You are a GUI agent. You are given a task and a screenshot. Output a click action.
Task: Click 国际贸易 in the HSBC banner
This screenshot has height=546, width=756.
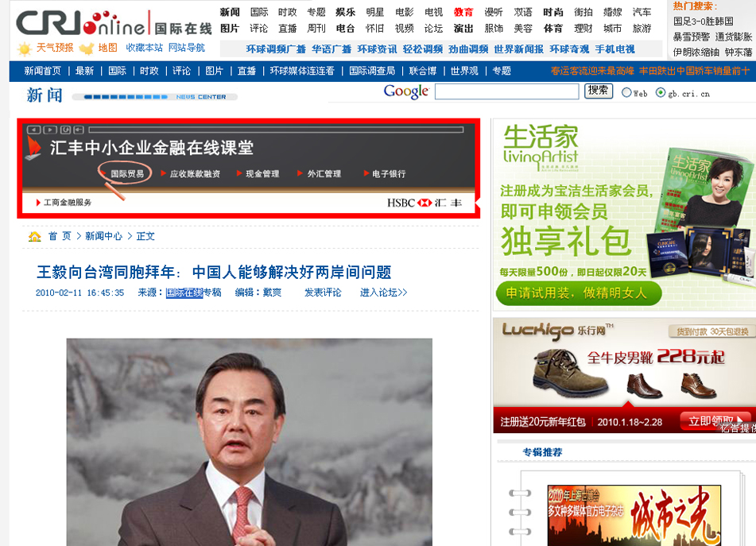click(x=127, y=173)
